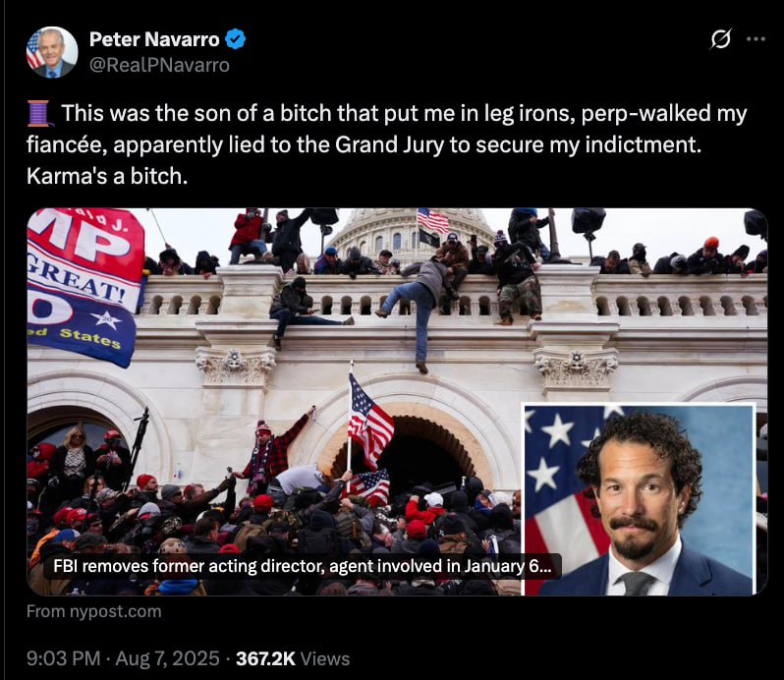784x680 pixels.
Task: Open the 'FBI removes former acting director' headline
Action: tap(302, 566)
